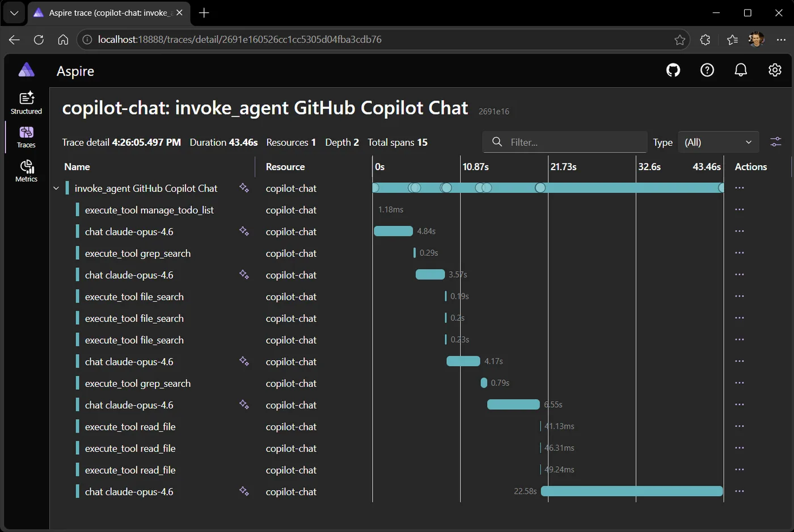
Task: Open the browser tab actions dropdown
Action: point(14,13)
